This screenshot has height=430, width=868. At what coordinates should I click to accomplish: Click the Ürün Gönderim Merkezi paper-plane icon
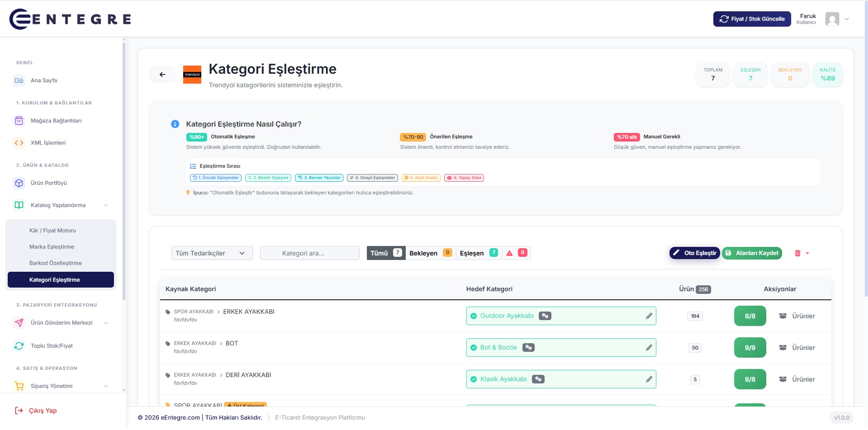click(x=19, y=323)
